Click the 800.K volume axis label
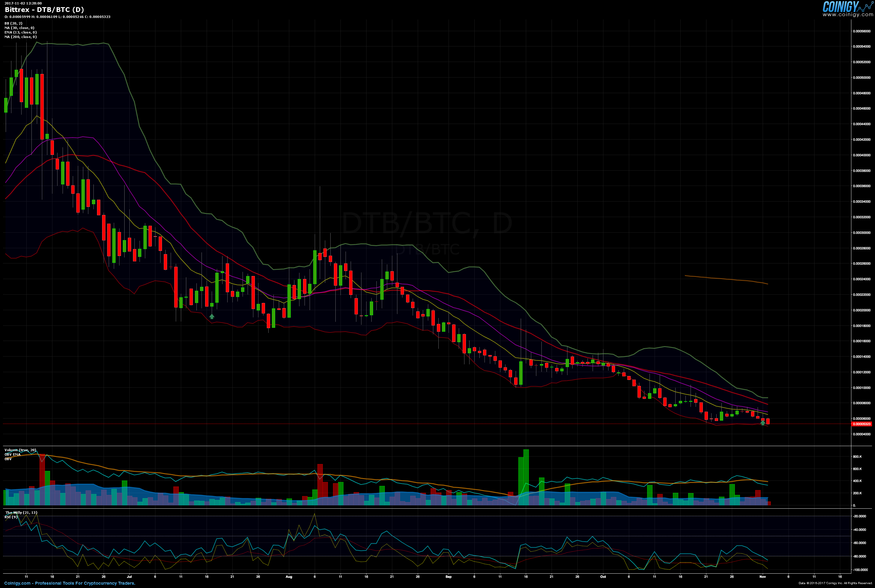 point(857,457)
